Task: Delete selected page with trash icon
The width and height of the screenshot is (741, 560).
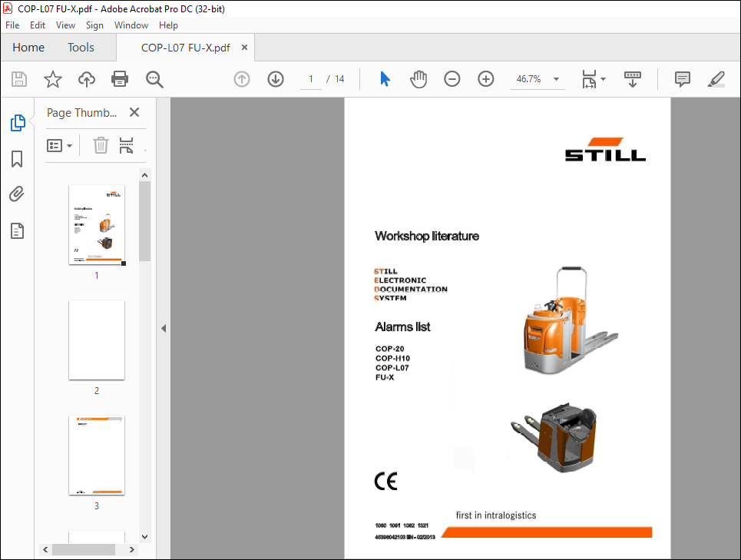Action: pyautogui.click(x=101, y=145)
